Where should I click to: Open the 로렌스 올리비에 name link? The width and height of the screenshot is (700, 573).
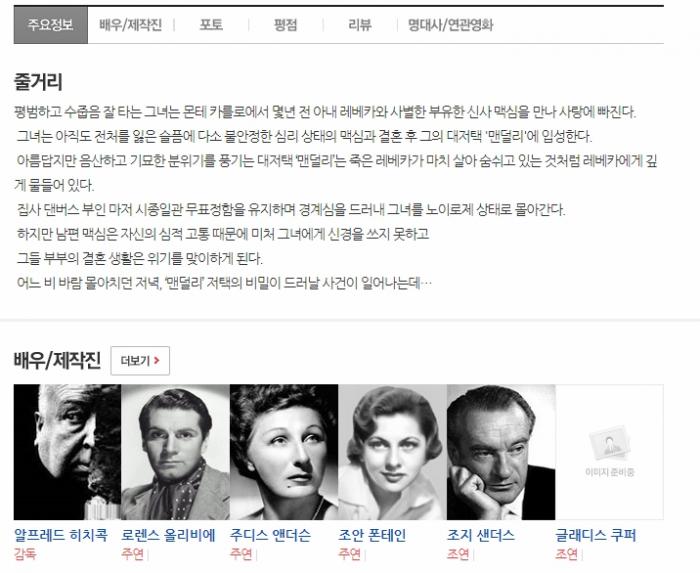point(168,535)
